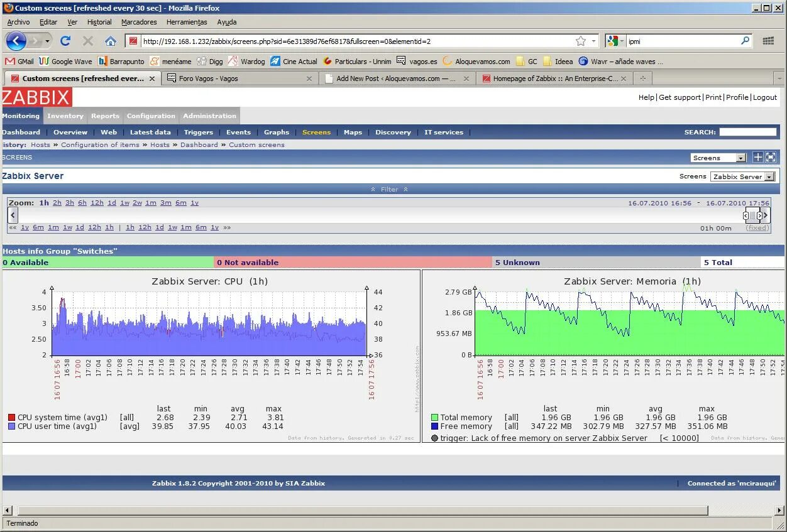Click the grid icon right of search box
This screenshot has height=532, width=787.
pos(768,41)
